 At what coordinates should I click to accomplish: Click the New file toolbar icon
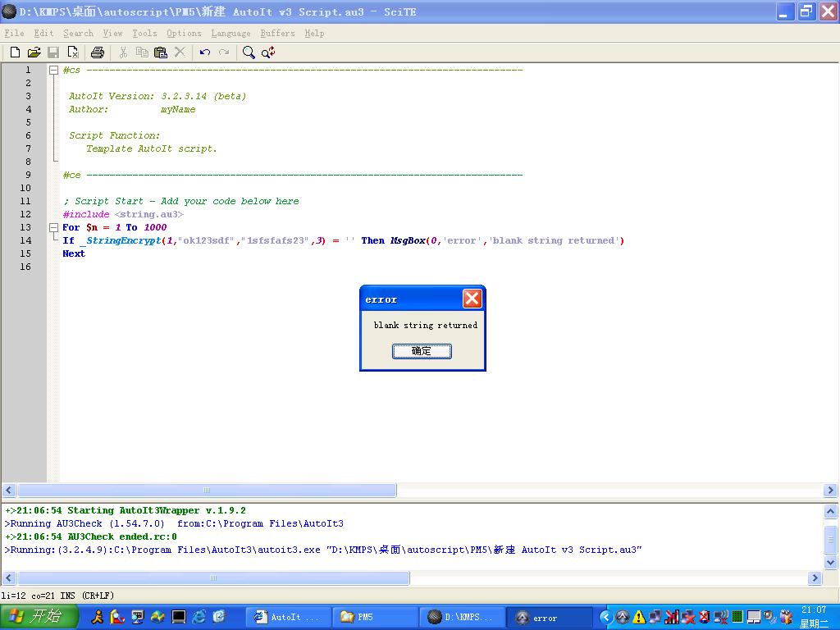(15, 52)
